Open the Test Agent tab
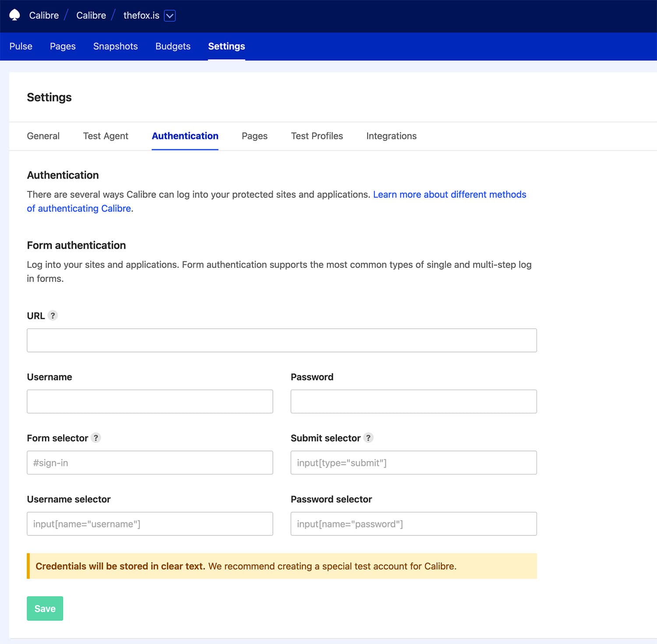The width and height of the screenshot is (657, 644). pyautogui.click(x=105, y=136)
